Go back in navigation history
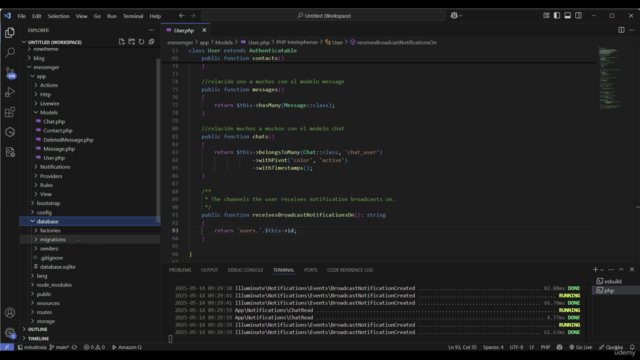Image resolution: width=640 pixels, height=360 pixels. (182, 16)
